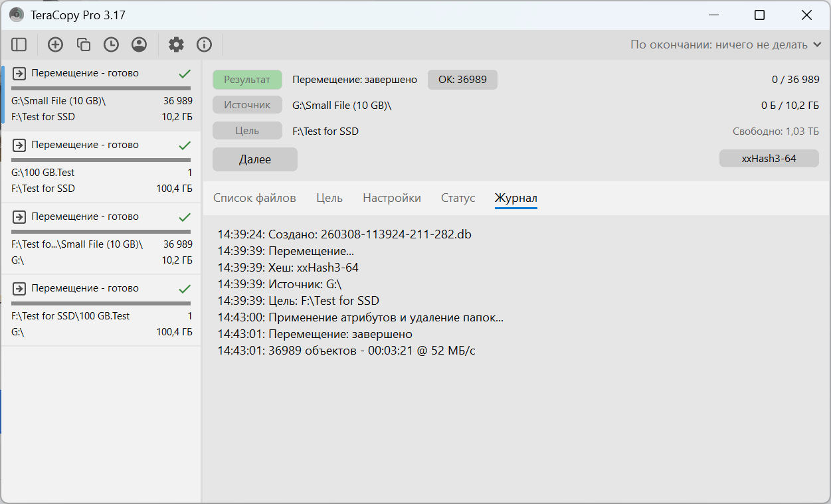Open the 'Настройки' tab
Image resolution: width=831 pixels, height=504 pixels.
pos(392,198)
